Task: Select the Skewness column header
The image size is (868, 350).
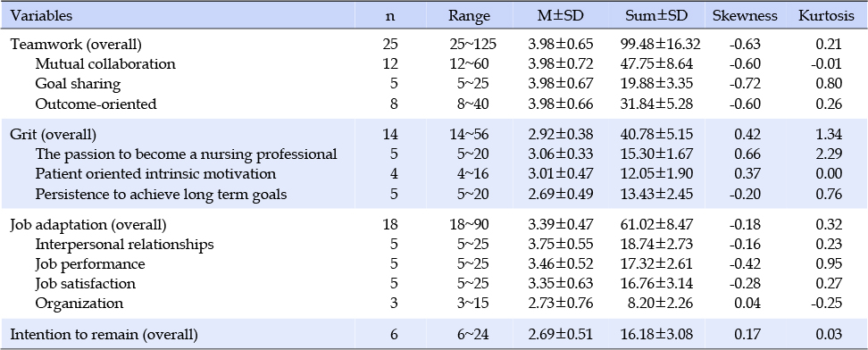Action: [x=745, y=15]
